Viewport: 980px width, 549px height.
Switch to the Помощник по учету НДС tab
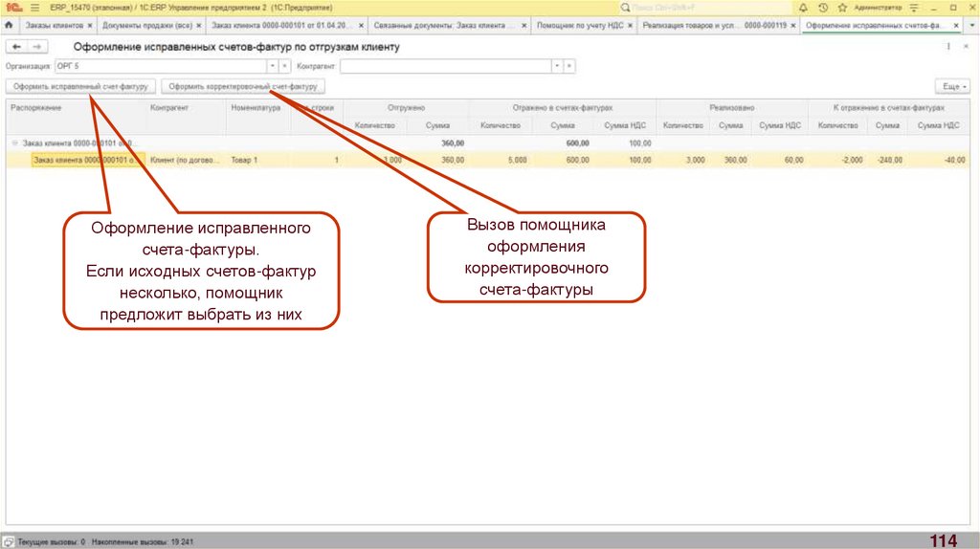pyautogui.click(x=579, y=26)
